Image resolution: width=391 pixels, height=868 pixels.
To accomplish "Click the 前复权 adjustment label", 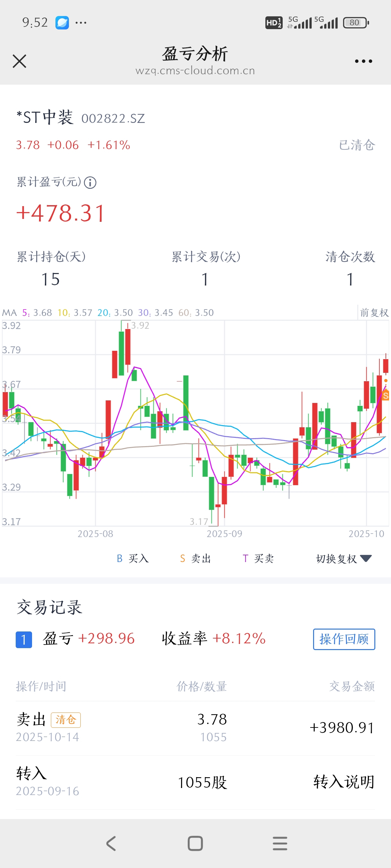I will pyautogui.click(x=374, y=313).
